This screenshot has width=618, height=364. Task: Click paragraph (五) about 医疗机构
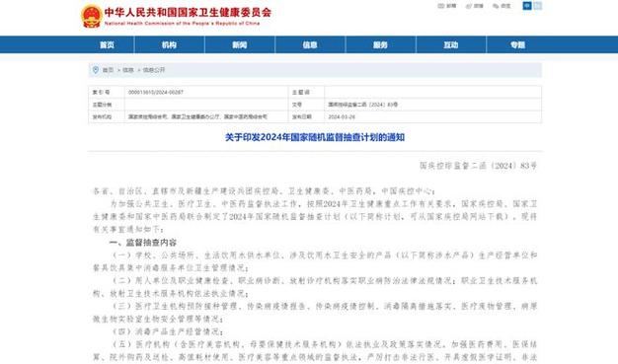point(315,350)
